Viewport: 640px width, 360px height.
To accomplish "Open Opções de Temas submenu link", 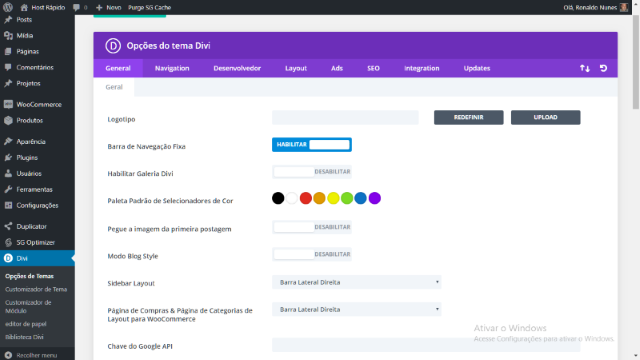I will click(x=29, y=276).
